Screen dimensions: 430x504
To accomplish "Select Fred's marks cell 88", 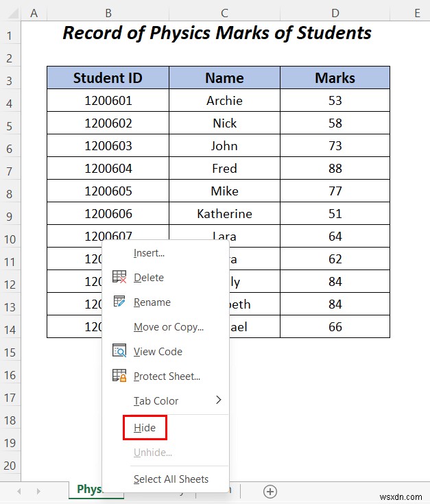I will 335,169.
